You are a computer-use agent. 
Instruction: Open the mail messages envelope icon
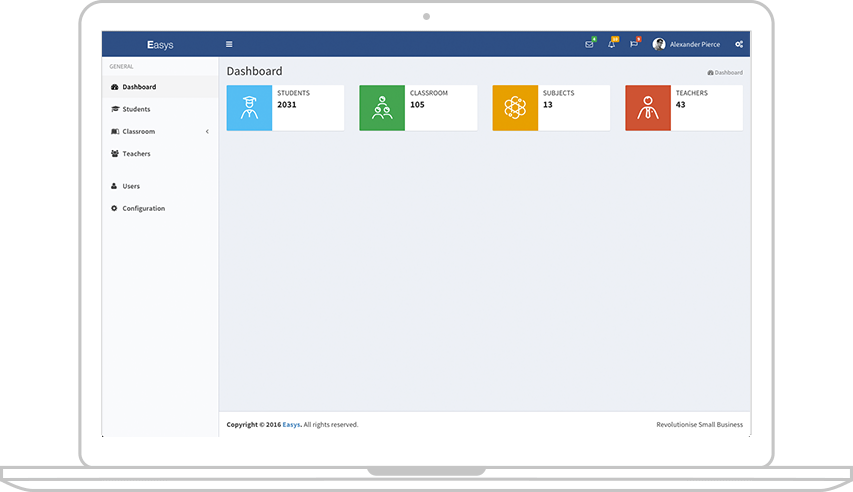[589, 44]
